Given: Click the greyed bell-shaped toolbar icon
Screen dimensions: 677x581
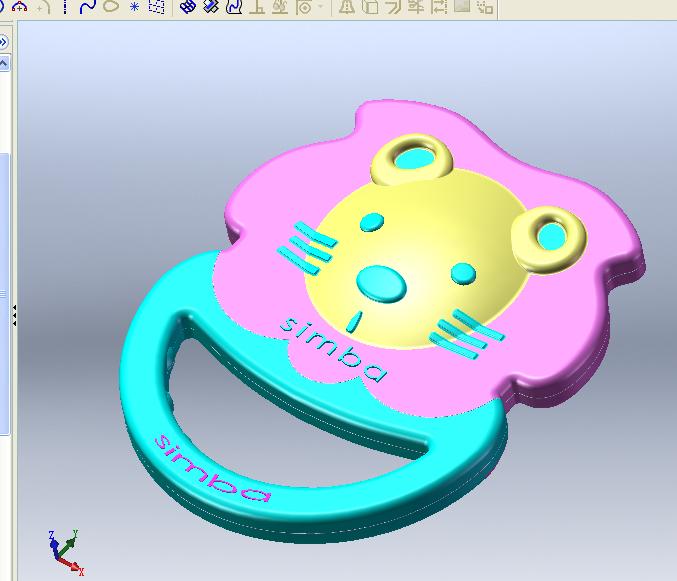Looking at the screenshot, I should (x=347, y=6).
